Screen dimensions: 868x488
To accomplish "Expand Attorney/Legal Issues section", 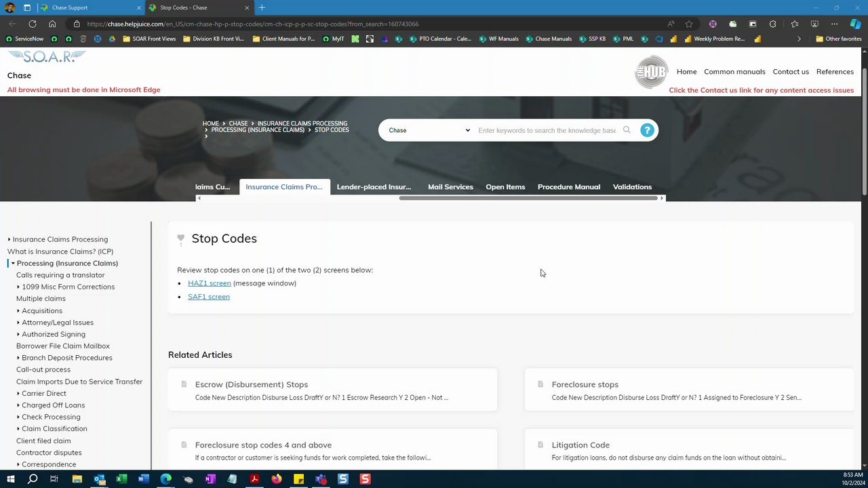I will [18, 323].
